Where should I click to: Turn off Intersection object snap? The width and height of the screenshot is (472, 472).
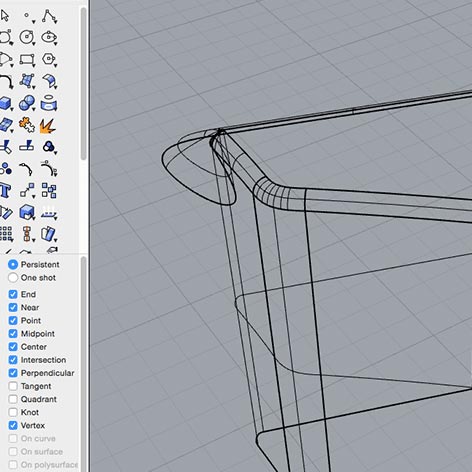[x=13, y=360]
